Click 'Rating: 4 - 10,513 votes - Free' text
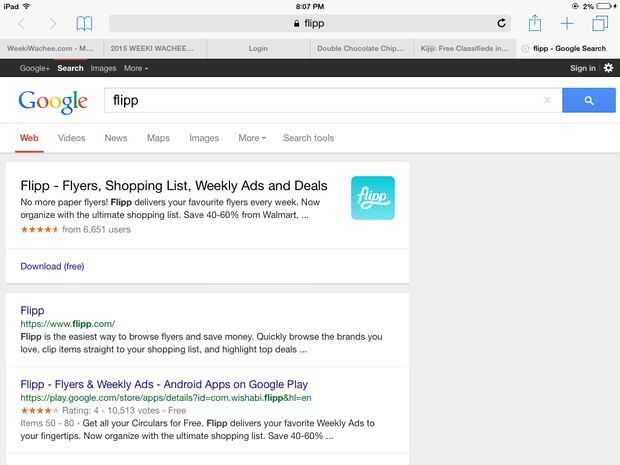Image resolution: width=620 pixels, height=465 pixels. [x=124, y=410]
